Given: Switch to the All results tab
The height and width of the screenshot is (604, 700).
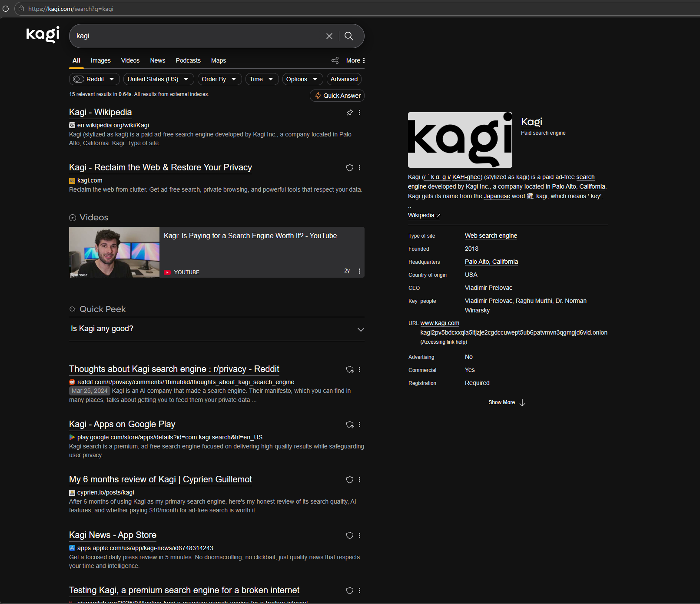Looking at the screenshot, I should (x=76, y=60).
